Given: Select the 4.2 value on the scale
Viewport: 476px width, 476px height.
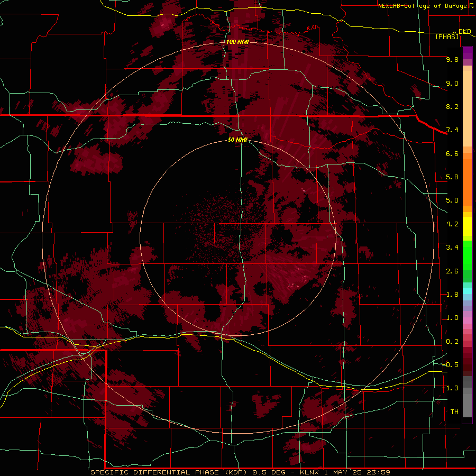Looking at the screenshot, I should click(x=452, y=224).
